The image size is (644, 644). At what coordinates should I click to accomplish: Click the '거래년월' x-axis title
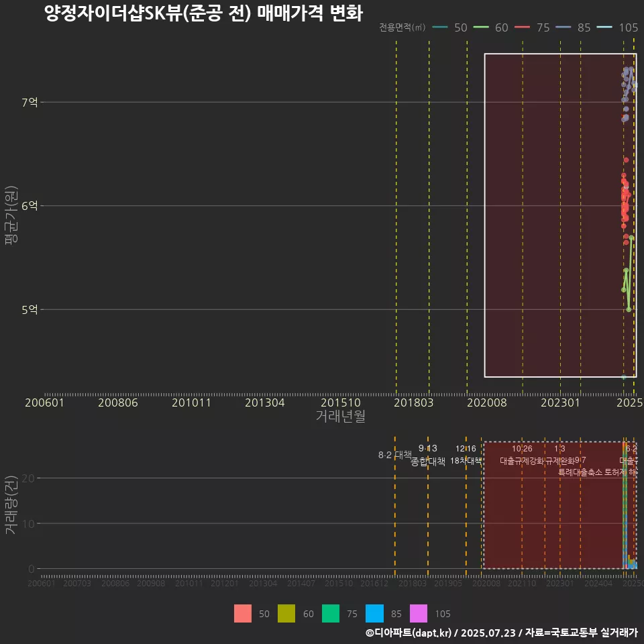tap(341, 416)
